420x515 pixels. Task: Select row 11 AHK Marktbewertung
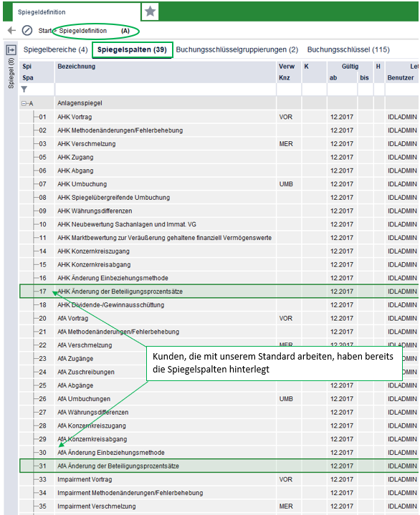[219, 238]
